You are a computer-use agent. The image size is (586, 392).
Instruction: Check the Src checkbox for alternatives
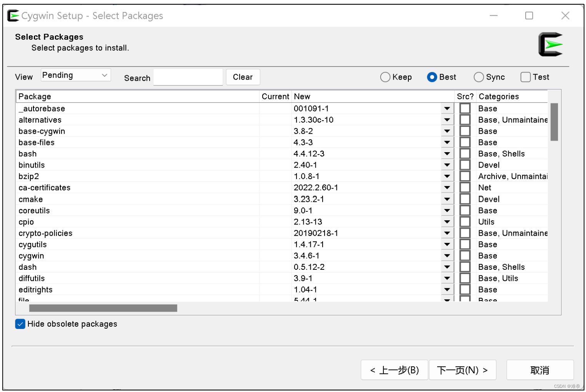(x=465, y=120)
